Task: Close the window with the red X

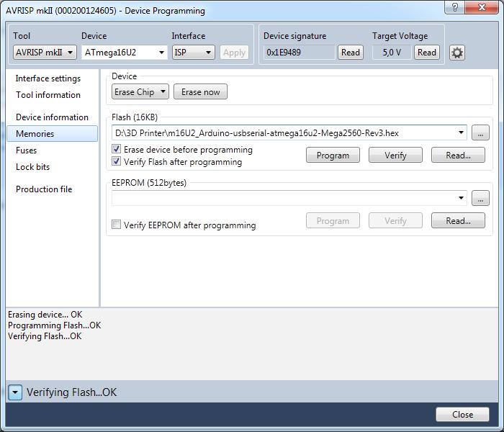Action: (x=482, y=6)
